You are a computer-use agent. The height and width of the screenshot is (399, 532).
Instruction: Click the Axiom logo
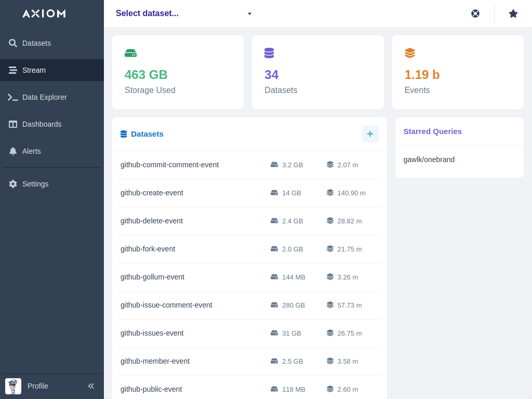click(x=44, y=14)
